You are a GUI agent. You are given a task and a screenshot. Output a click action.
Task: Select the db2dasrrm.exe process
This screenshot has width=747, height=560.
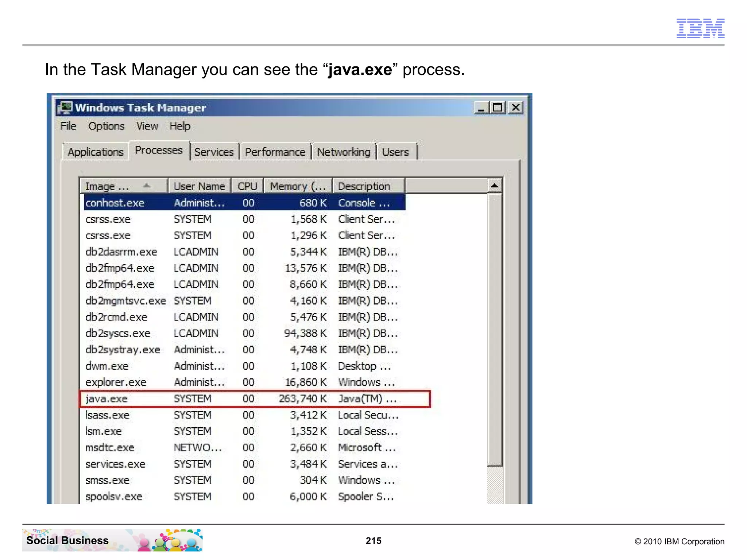(x=244, y=252)
